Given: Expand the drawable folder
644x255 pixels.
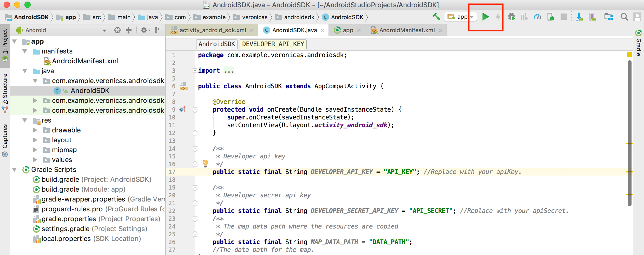Looking at the screenshot, I should (36, 130).
